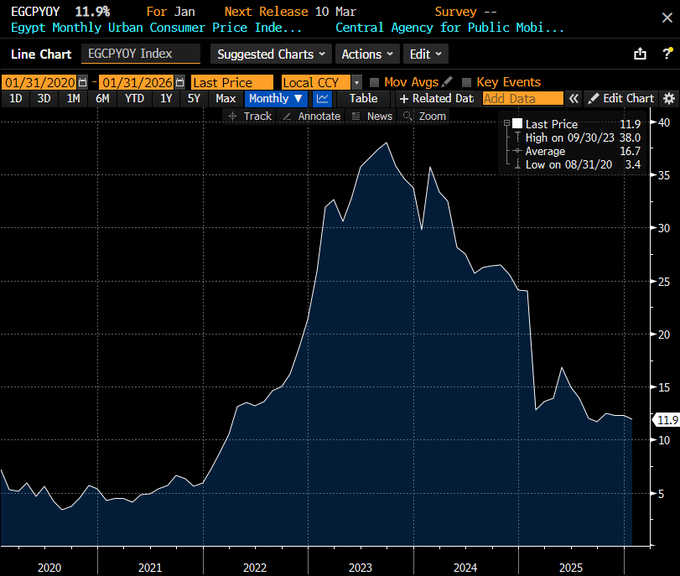Open the Actions dropdown menu

pyautogui.click(x=366, y=54)
